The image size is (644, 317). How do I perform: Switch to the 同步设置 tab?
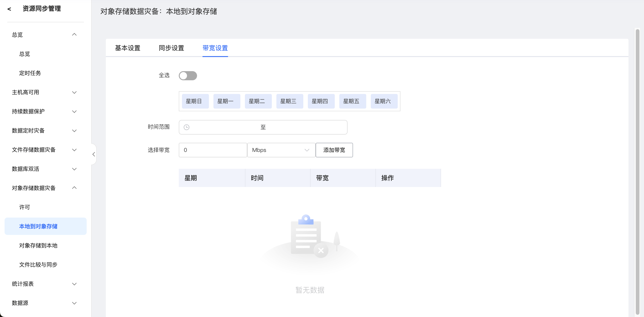171,48
